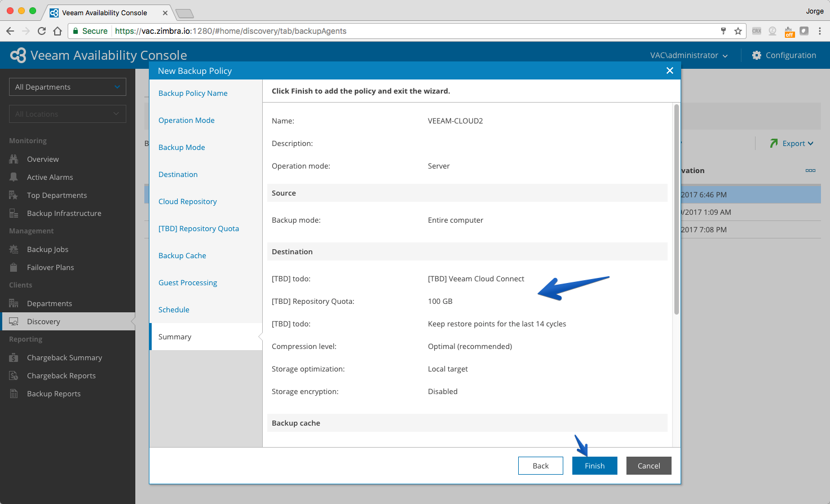Screen dimensions: 830x504
Task: Click the Departments building icon
Action: tap(14, 303)
